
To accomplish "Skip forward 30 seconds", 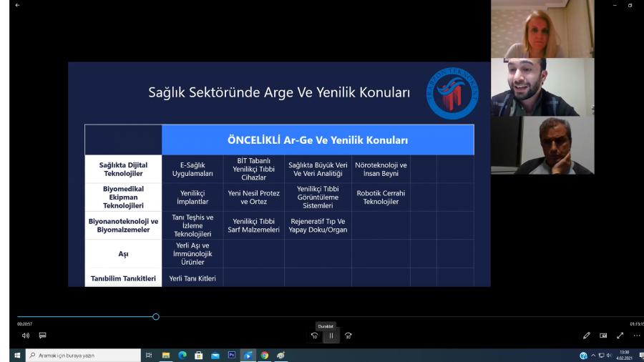I will pyautogui.click(x=348, y=336).
